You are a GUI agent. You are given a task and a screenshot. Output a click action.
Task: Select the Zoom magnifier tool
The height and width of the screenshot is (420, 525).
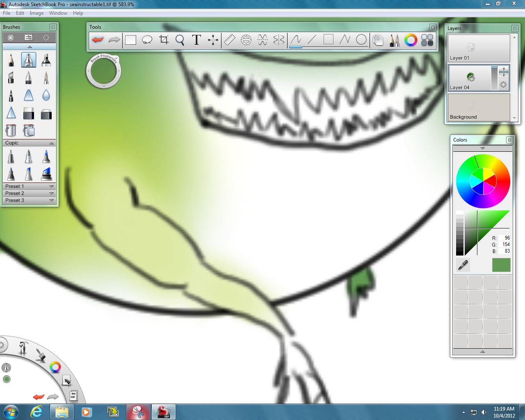pyautogui.click(x=180, y=40)
